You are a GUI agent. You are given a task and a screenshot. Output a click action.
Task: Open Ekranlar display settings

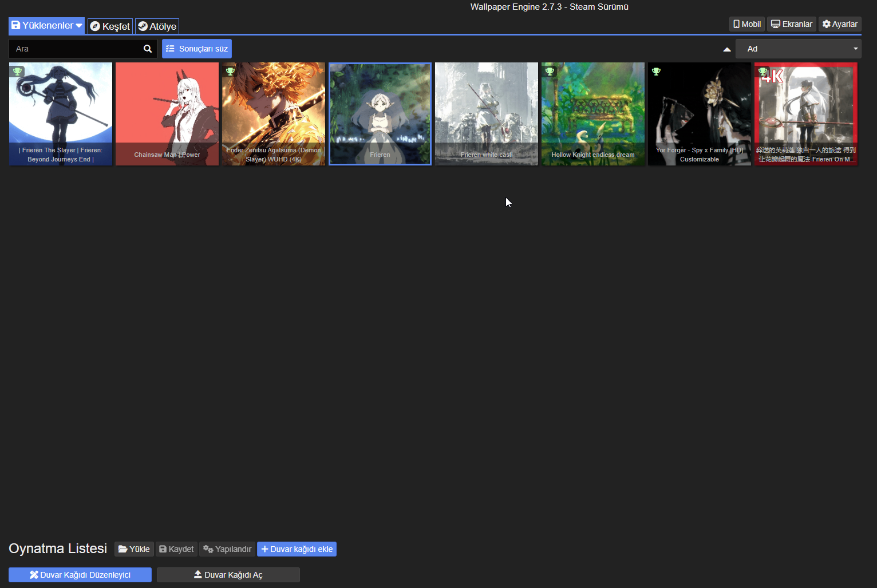pos(792,24)
